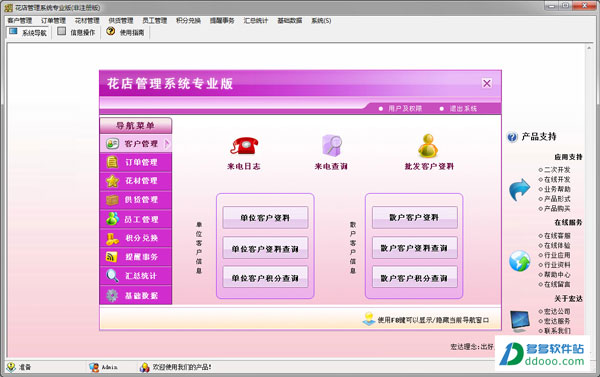600x377 pixels.
Task: Open the 用户及权限 link
Action: coord(405,109)
